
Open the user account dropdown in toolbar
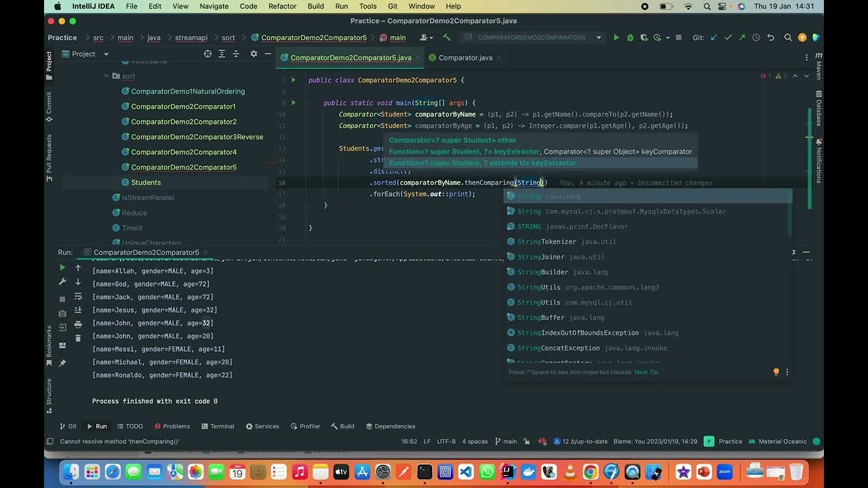tap(427, 38)
